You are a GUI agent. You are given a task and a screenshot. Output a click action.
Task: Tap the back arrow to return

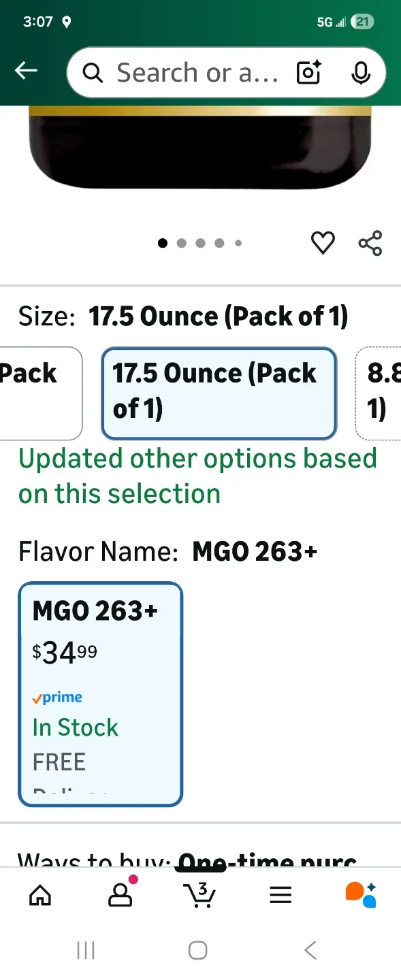point(26,70)
